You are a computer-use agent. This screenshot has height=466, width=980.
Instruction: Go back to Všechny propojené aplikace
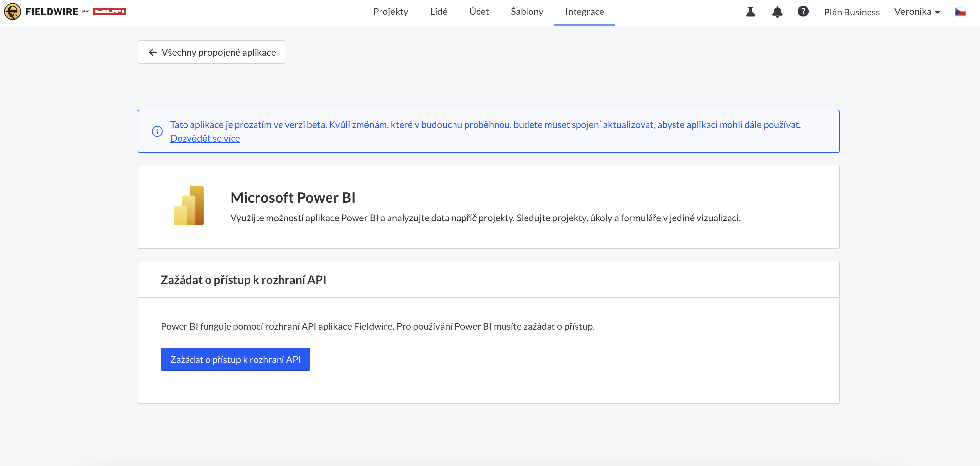[211, 52]
